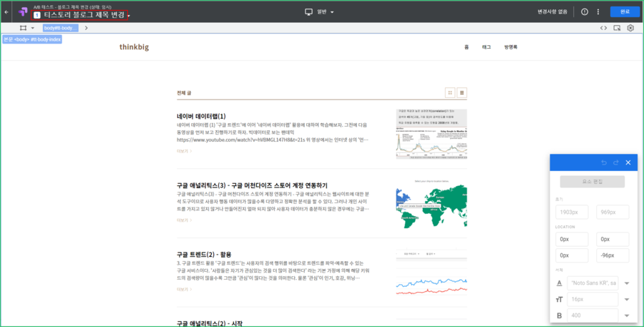Open the '태그' navigation link
This screenshot has height=327, width=644.
coord(487,47)
